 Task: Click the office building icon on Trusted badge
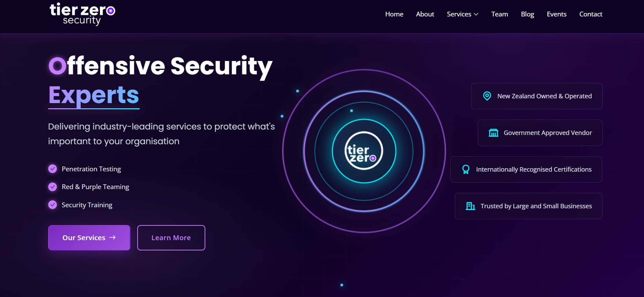470,206
